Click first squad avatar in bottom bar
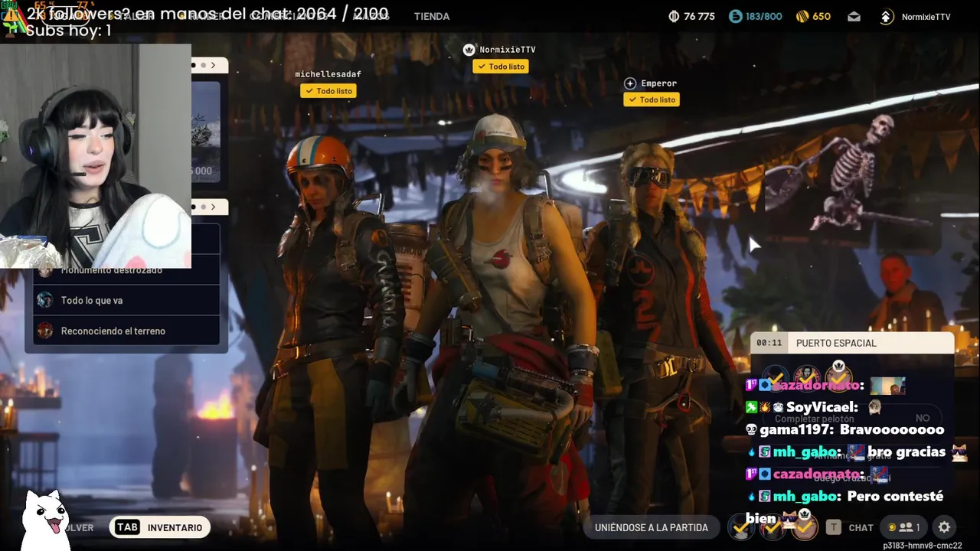Screen dimensions: 980x551 tap(740, 527)
